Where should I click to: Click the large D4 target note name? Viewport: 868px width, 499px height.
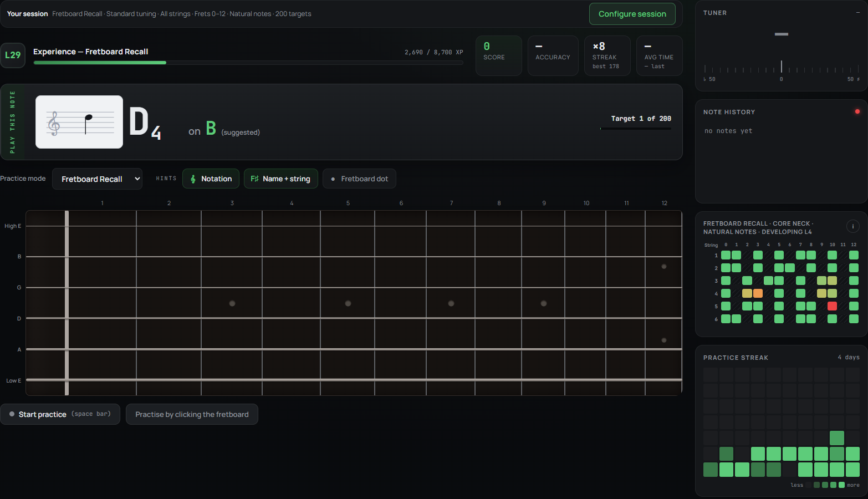[145, 123]
